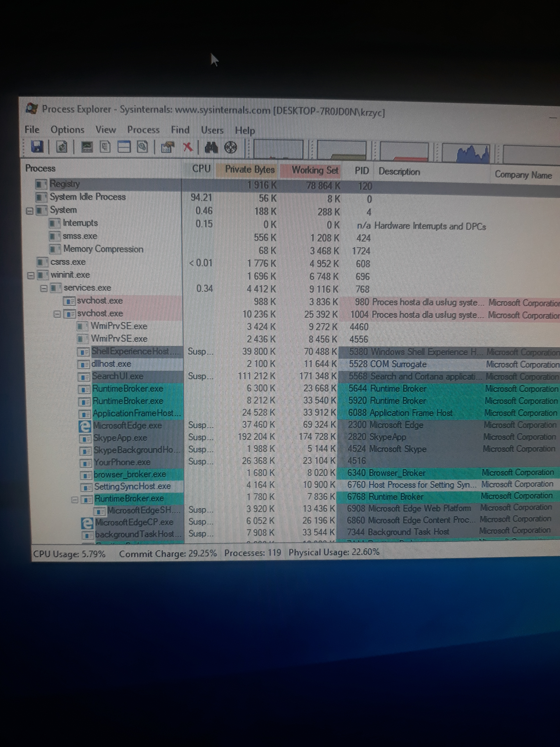This screenshot has height=747, width=560.
Task: Select the ShellExperienceHost process row
Action: tap(318, 352)
